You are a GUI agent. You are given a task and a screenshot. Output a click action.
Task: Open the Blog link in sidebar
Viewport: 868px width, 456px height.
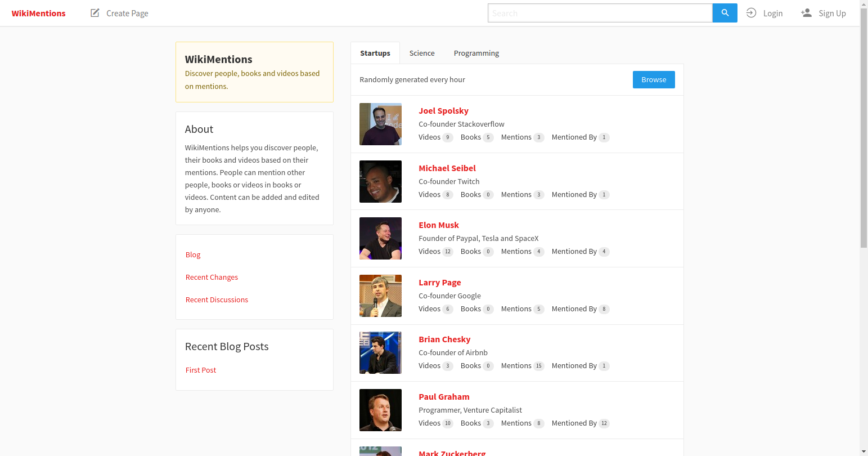point(193,254)
